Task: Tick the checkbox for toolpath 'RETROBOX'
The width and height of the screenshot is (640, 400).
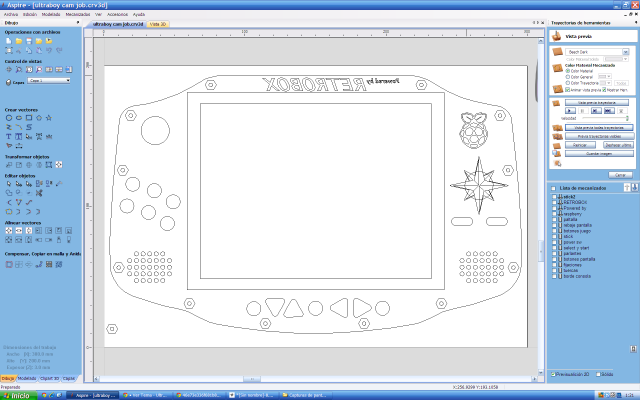Action: click(x=554, y=202)
